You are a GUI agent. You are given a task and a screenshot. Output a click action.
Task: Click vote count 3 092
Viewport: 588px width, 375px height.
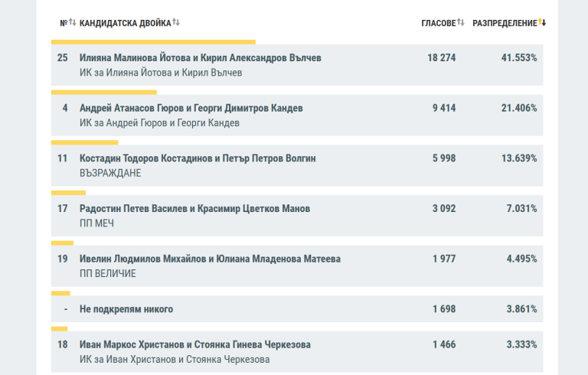point(444,208)
